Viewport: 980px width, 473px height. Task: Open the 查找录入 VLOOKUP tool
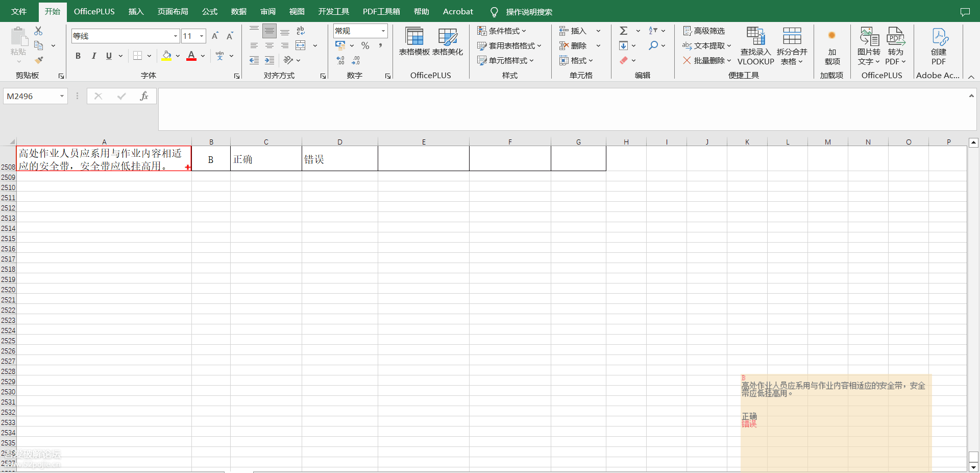tap(756, 46)
